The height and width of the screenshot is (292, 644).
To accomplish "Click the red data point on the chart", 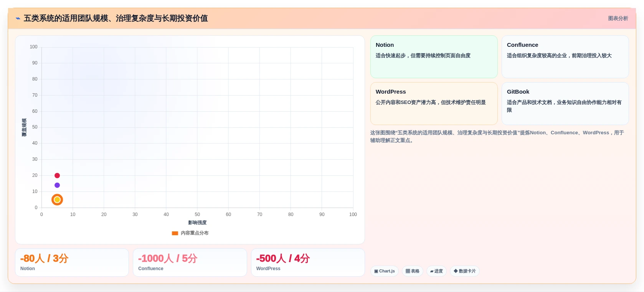I will point(57,175).
